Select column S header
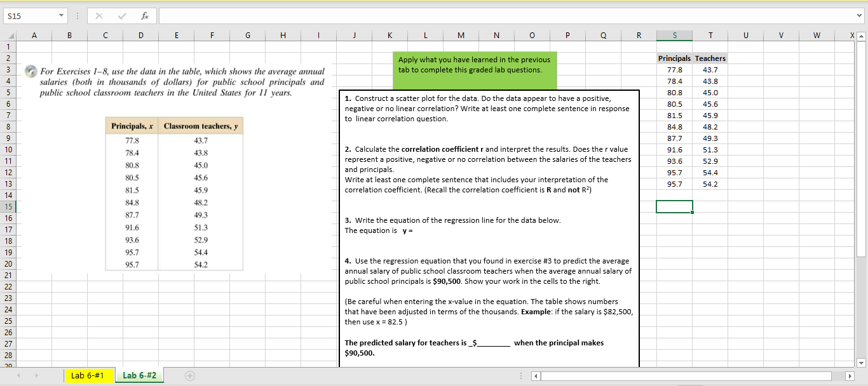 pyautogui.click(x=674, y=36)
